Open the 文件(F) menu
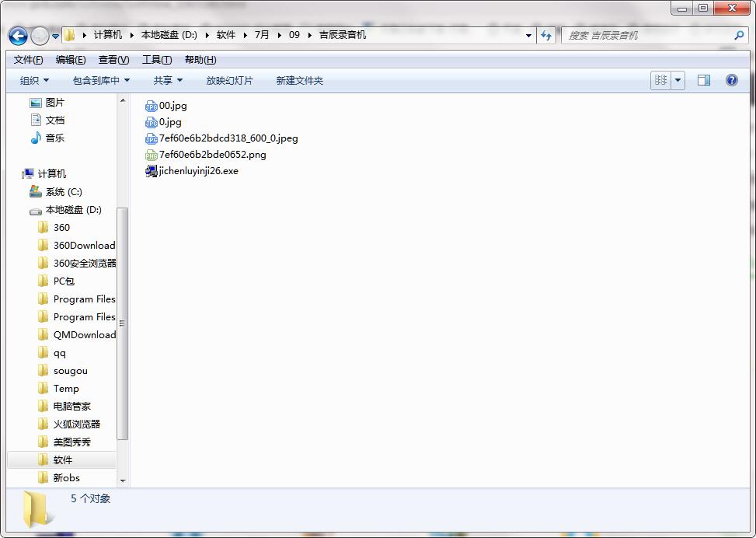The height and width of the screenshot is (538, 756). click(29, 60)
